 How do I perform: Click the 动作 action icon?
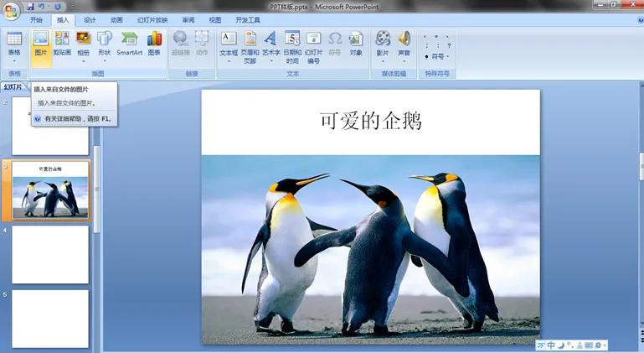coord(202,39)
